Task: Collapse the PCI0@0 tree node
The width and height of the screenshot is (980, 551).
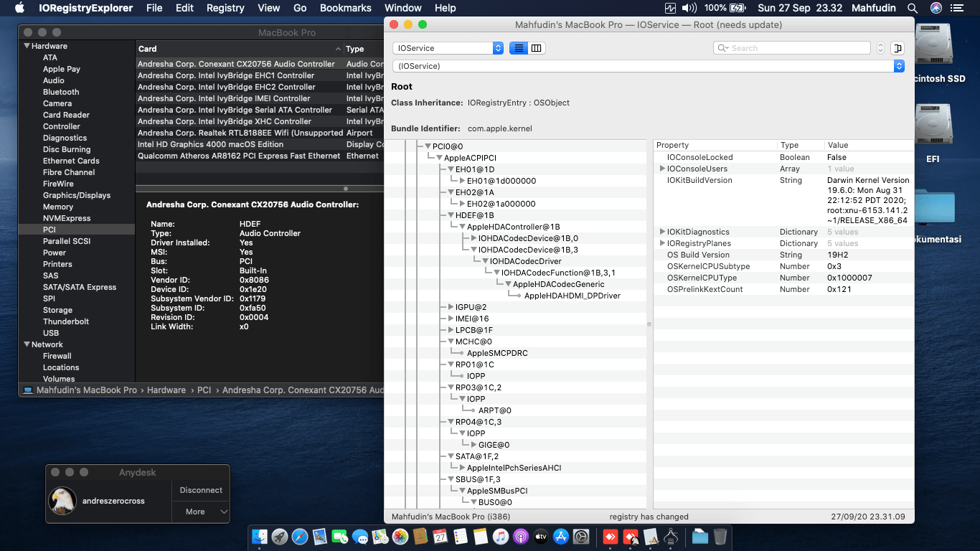Action: point(428,146)
